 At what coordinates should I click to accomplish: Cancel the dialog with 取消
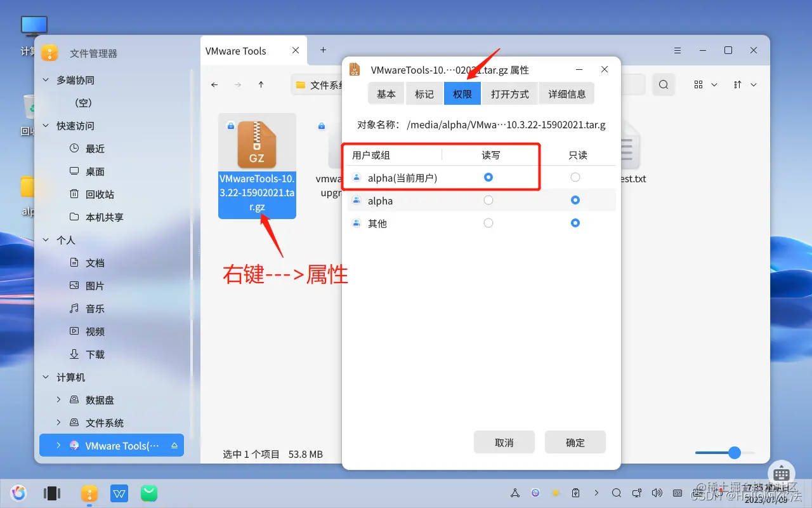click(x=504, y=442)
